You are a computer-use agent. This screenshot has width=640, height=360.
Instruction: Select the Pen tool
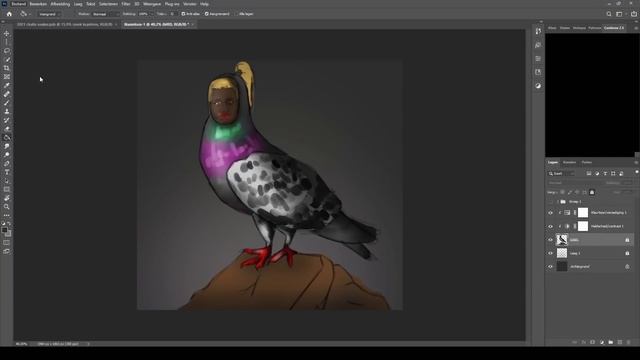tap(7, 163)
